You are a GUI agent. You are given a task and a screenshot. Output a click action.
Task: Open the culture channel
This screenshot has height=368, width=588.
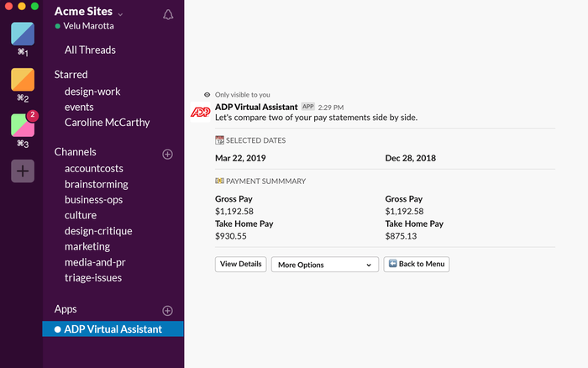pyautogui.click(x=81, y=215)
